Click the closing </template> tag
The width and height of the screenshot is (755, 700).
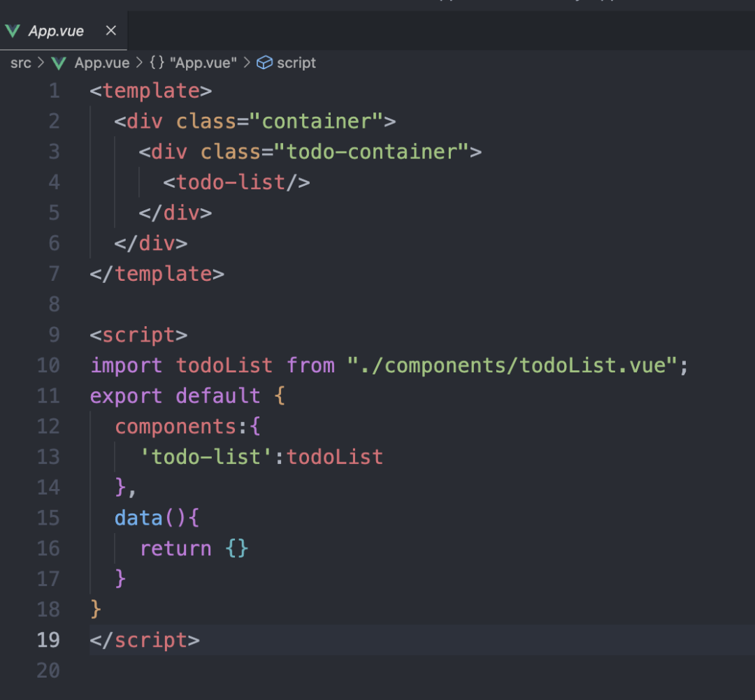(x=157, y=274)
